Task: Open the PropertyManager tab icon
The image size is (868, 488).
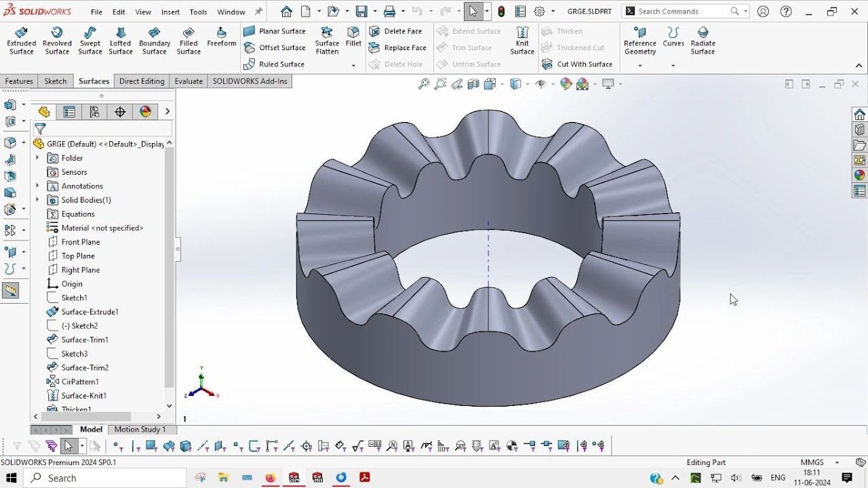Action: point(69,112)
